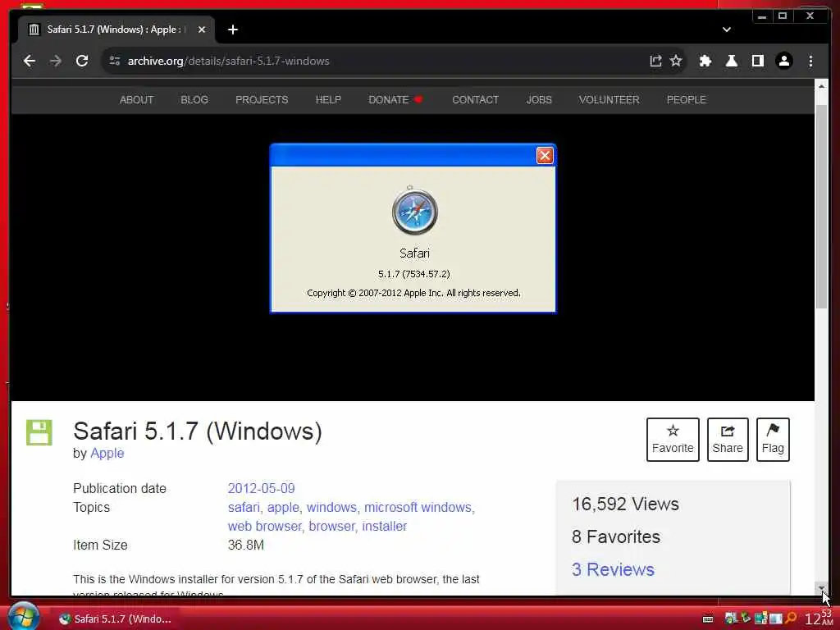Open Chrome three-dot menu
The width and height of the screenshot is (840, 630).
coord(810,61)
